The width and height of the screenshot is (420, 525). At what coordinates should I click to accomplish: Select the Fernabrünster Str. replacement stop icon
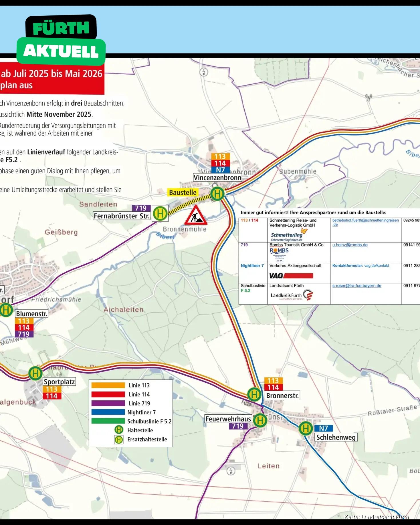(x=160, y=213)
